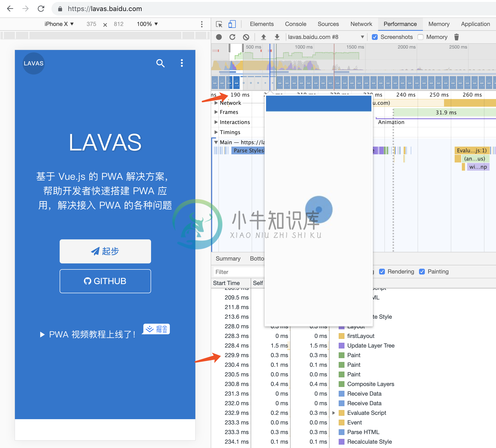Open the 100% zoom dropdown
Image resolution: width=496 pixels, height=448 pixels.
coord(147,24)
